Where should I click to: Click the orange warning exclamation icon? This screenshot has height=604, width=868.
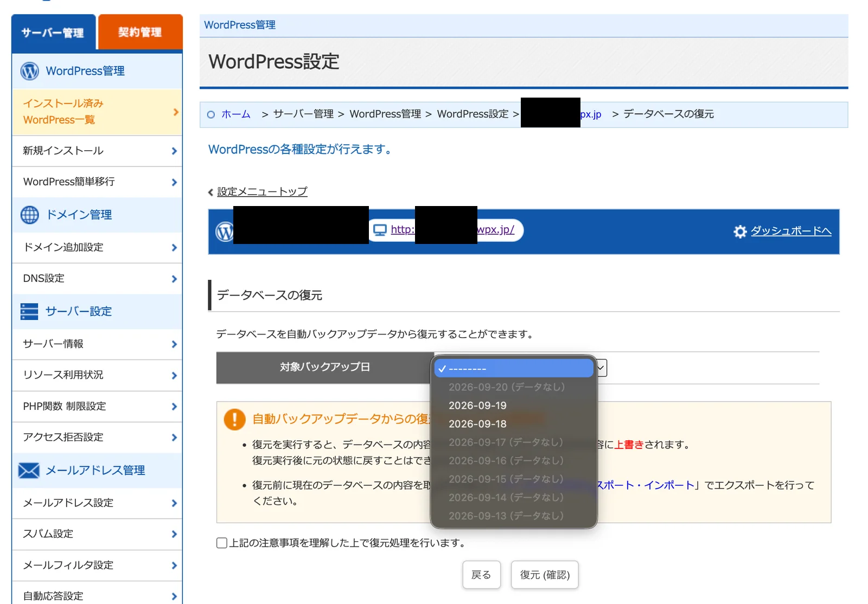[x=235, y=419]
